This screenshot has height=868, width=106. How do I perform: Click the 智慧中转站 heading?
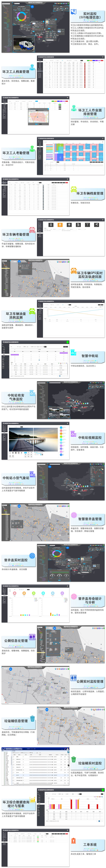coord(90,356)
